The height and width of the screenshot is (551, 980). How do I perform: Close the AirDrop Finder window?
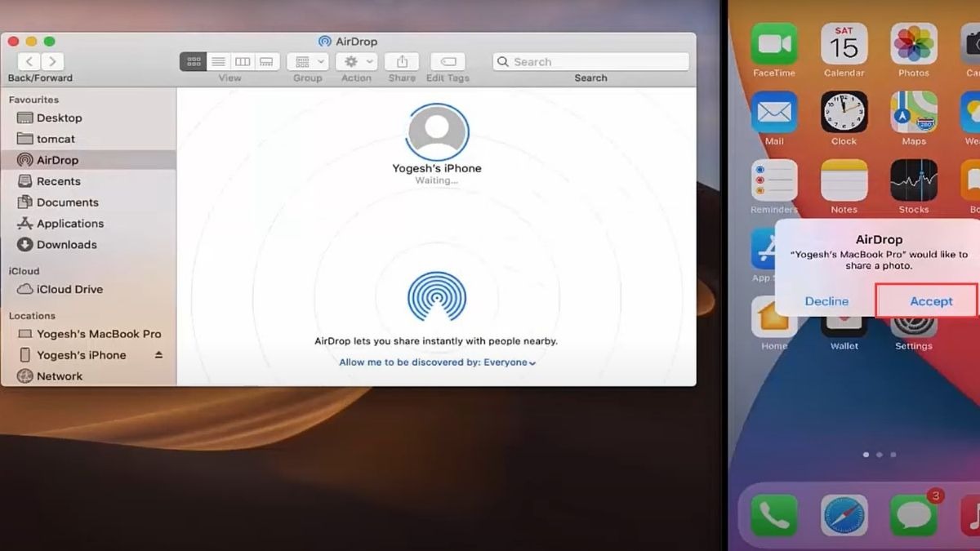(x=13, y=41)
